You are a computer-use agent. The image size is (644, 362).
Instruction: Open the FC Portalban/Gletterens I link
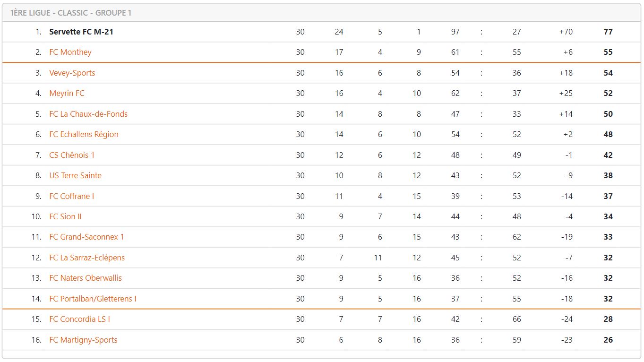coord(93,299)
